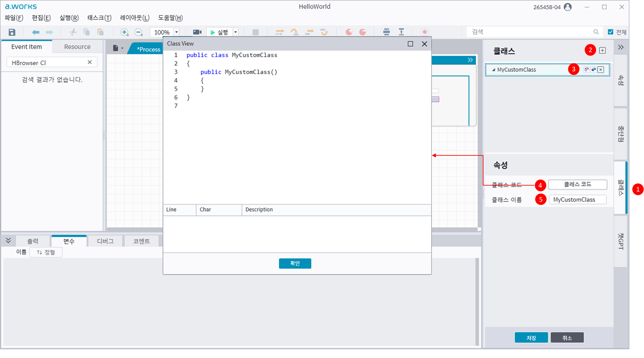Click the search magnifier icon
Viewport: 644px width, 358px height.
596,32
